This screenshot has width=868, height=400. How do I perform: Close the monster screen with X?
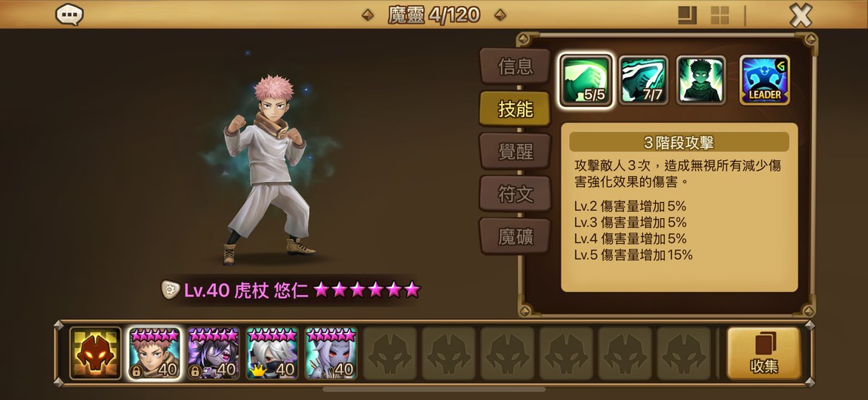(801, 15)
